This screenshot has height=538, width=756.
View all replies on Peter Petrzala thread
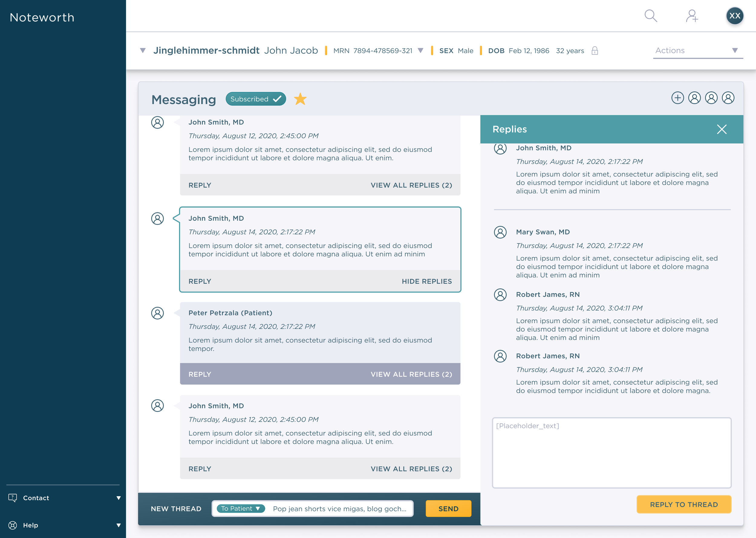(411, 374)
